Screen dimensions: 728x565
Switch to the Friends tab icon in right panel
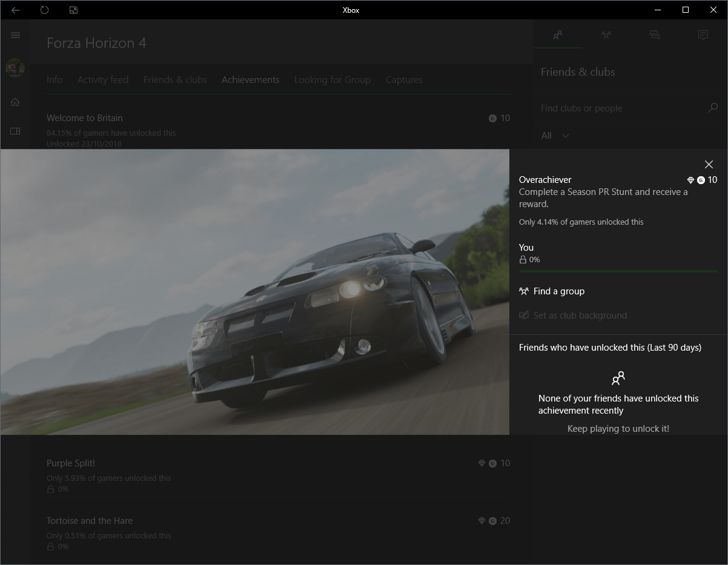558,35
